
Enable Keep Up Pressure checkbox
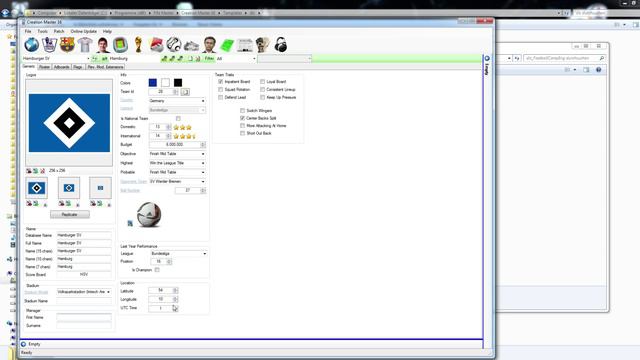click(262, 97)
